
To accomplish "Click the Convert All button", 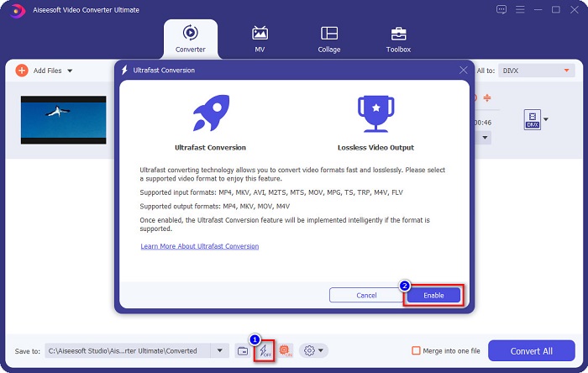I will (532, 351).
